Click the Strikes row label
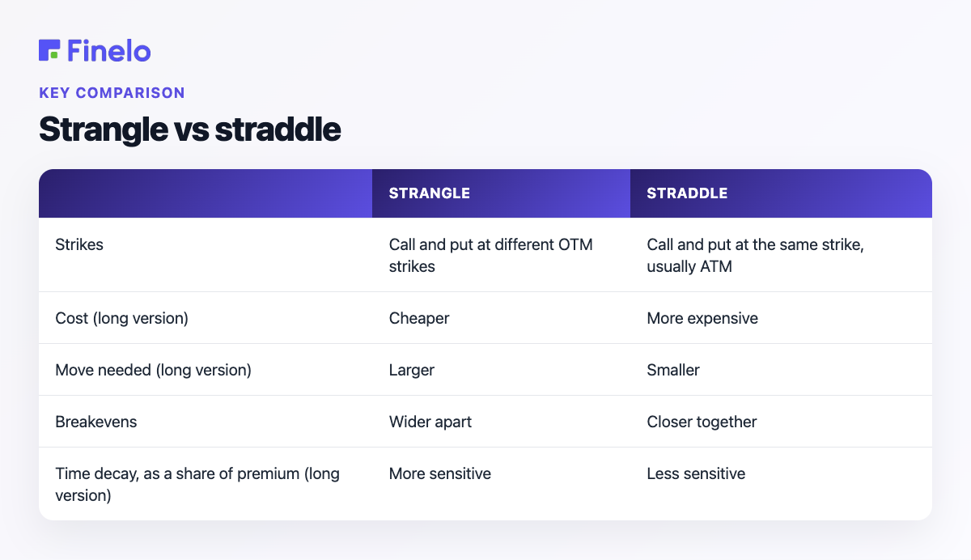 click(x=79, y=244)
